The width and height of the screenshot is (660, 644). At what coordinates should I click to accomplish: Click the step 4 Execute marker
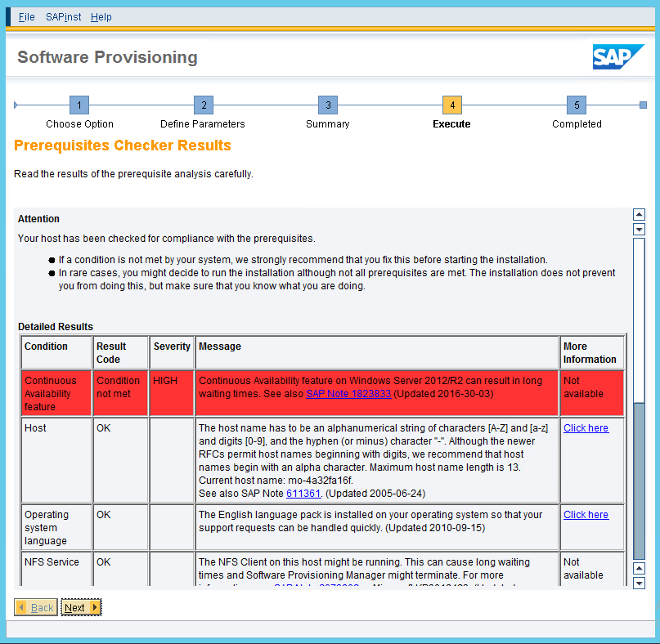click(452, 105)
